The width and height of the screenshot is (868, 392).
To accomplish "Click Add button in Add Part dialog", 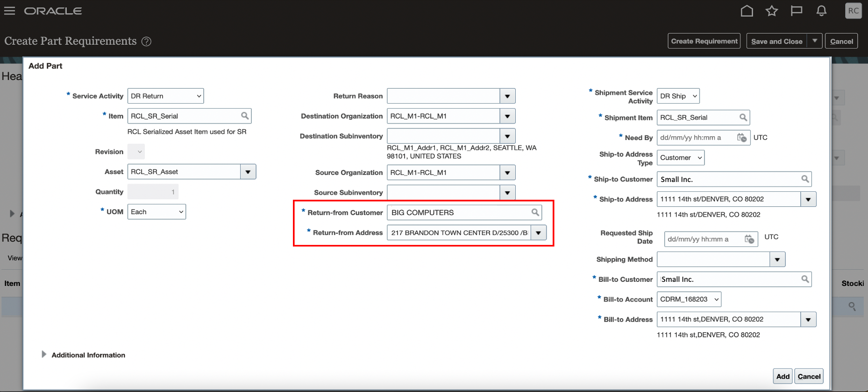I will click(783, 376).
